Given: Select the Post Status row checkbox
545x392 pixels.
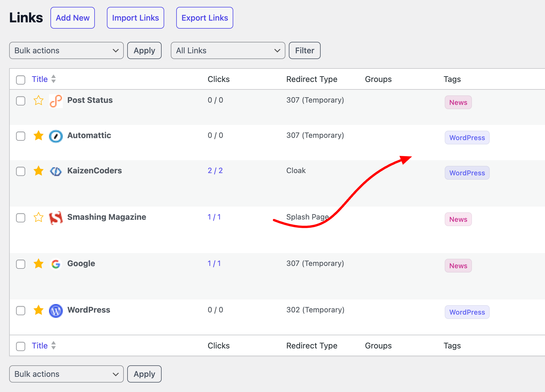Looking at the screenshot, I should click(x=21, y=101).
